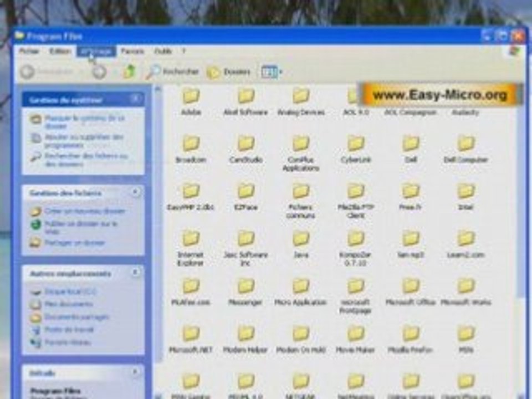Image resolution: width=532 pixels, height=399 pixels.
Task: Open the Internet Explorer folder
Action: tap(191, 248)
